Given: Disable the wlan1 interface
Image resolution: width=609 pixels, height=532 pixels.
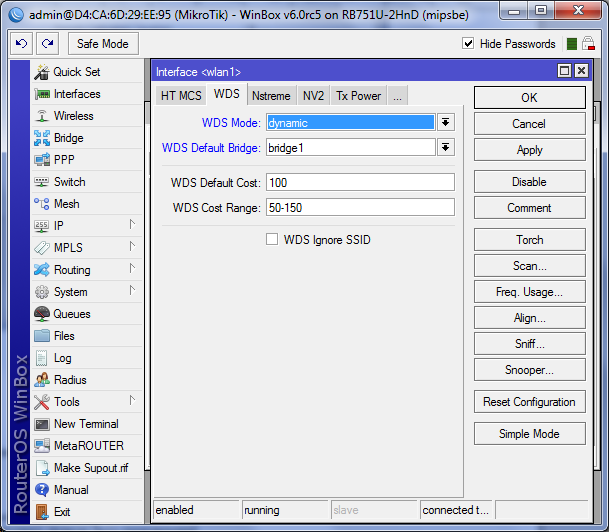Looking at the screenshot, I should [529, 182].
